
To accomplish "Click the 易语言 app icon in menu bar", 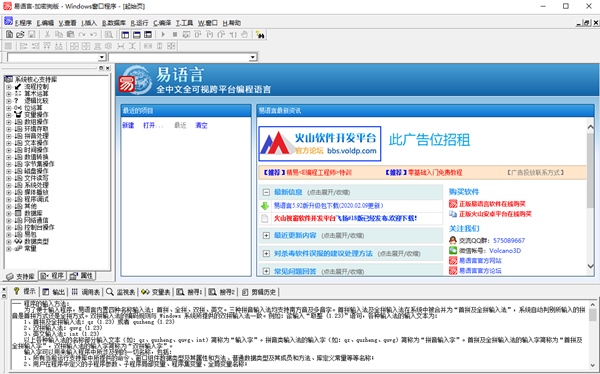I will click(8, 21).
